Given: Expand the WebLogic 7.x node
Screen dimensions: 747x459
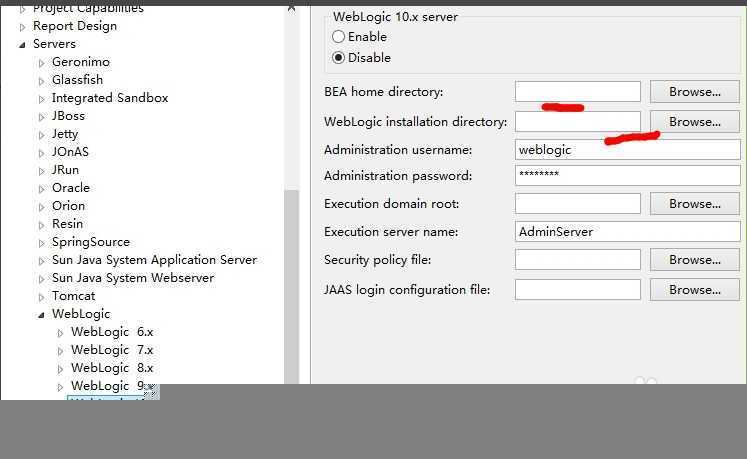Looking at the screenshot, I should (x=60, y=351).
